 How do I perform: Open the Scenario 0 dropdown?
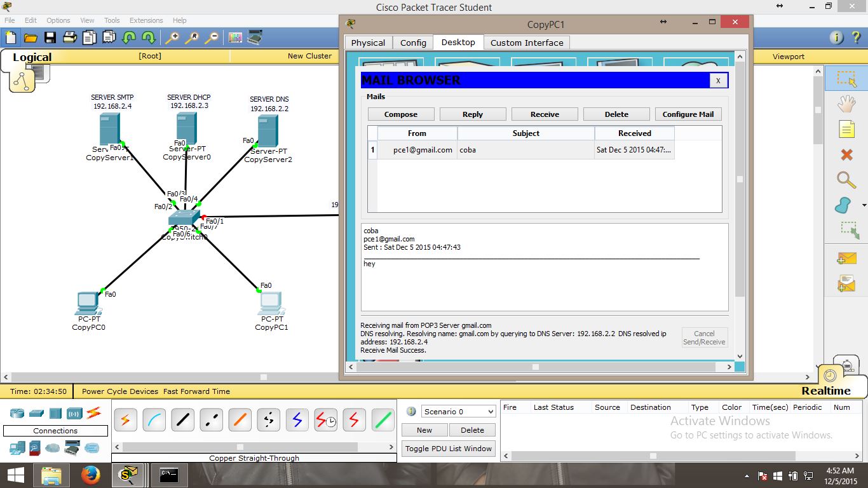pyautogui.click(x=458, y=411)
